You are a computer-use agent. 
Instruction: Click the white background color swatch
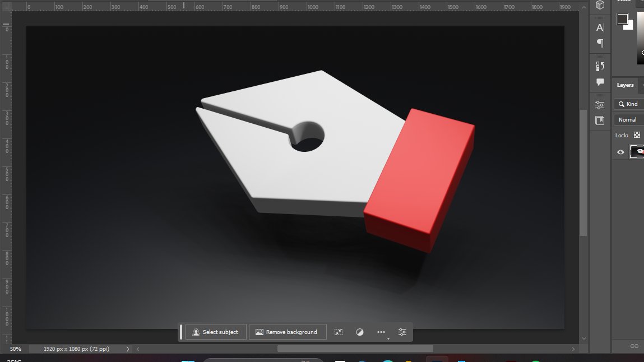629,26
